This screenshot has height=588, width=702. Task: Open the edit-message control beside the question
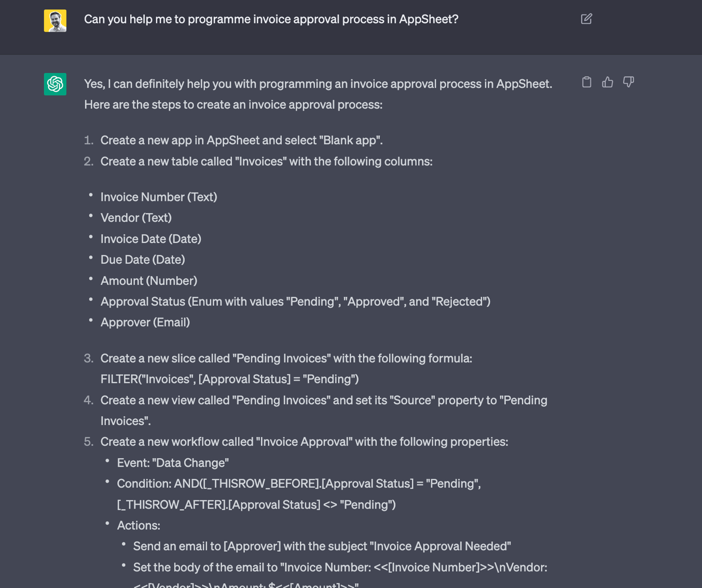point(586,19)
